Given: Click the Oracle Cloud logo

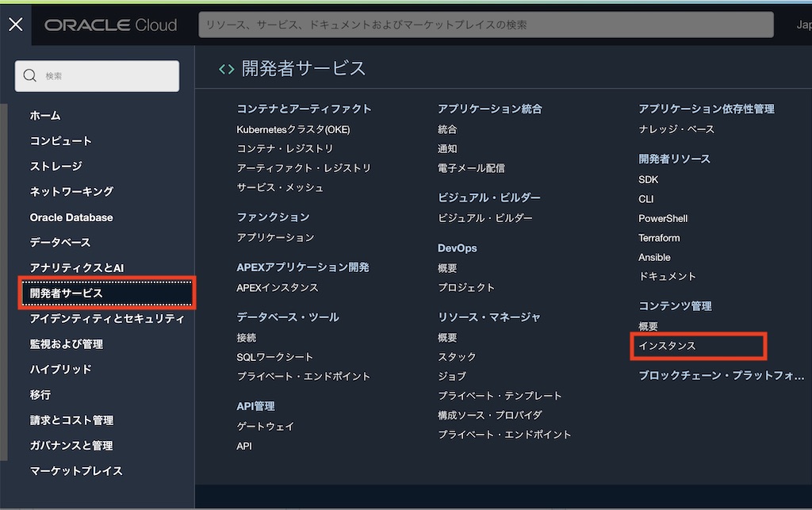Looking at the screenshot, I should click(x=110, y=25).
